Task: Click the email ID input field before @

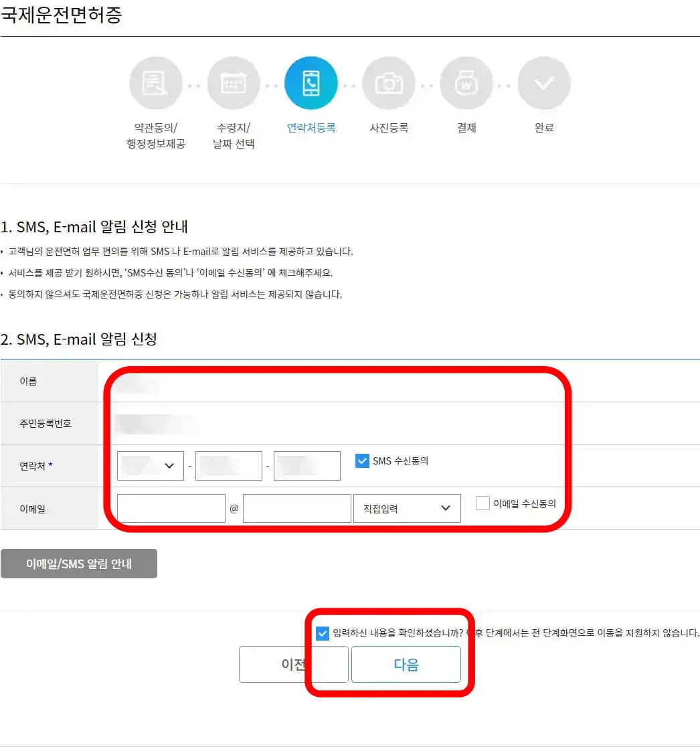Action: 171,508
